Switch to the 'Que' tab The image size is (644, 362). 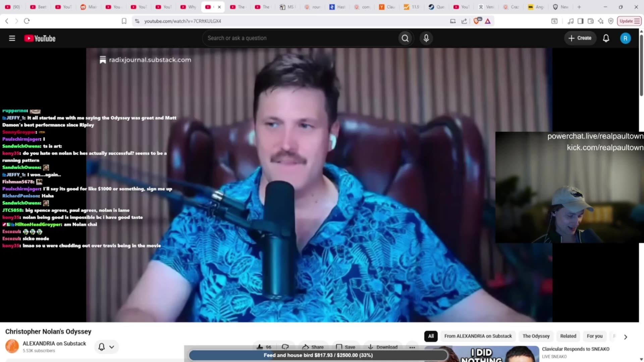(437, 7)
